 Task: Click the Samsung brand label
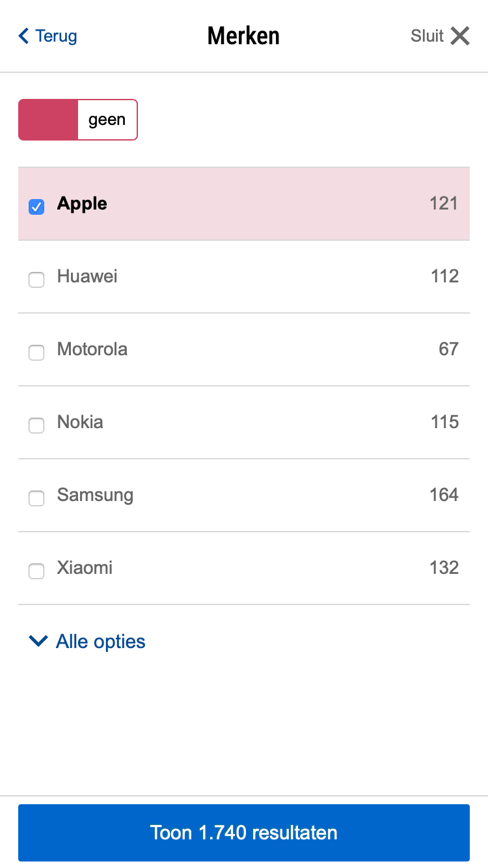click(x=95, y=495)
